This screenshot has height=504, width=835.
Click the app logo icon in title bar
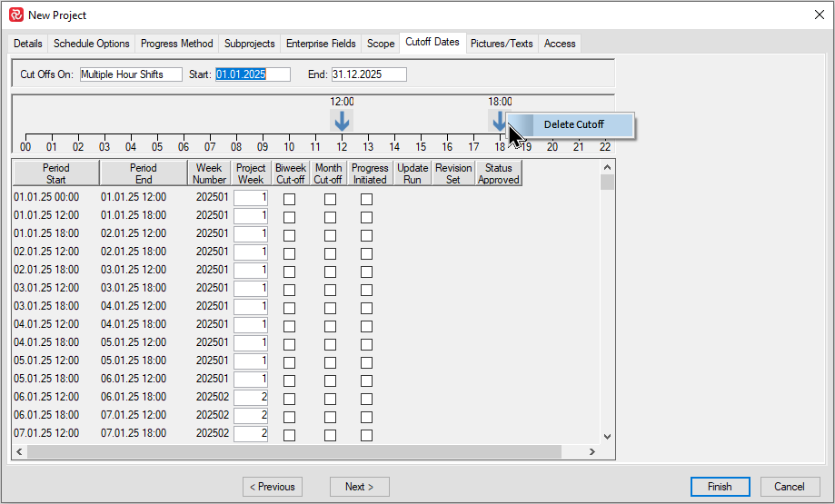[16, 15]
